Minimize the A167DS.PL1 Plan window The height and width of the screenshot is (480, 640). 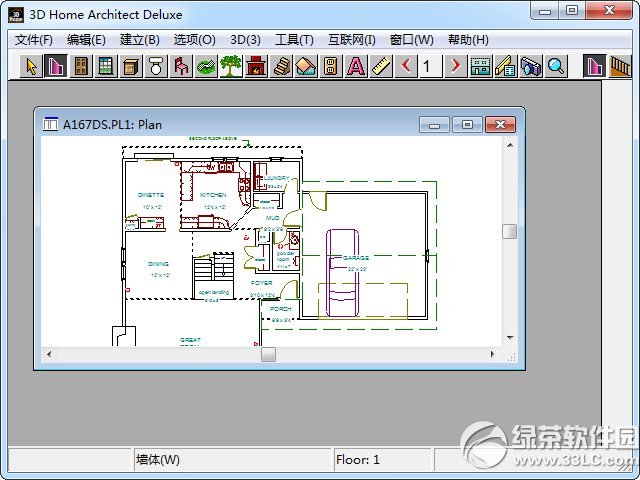(x=434, y=124)
